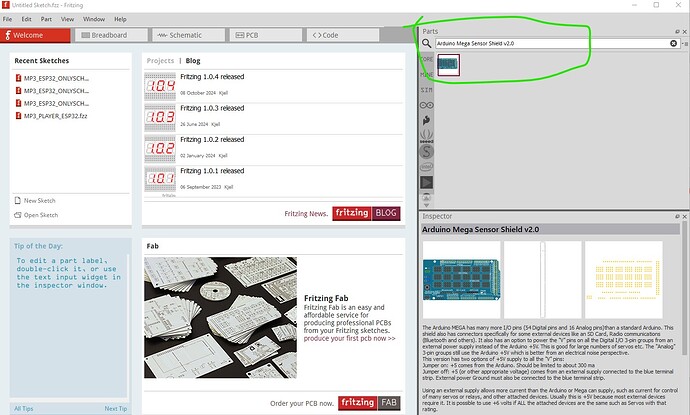Open the Parts bin options dropdown
690x415 pixels.
click(x=685, y=44)
